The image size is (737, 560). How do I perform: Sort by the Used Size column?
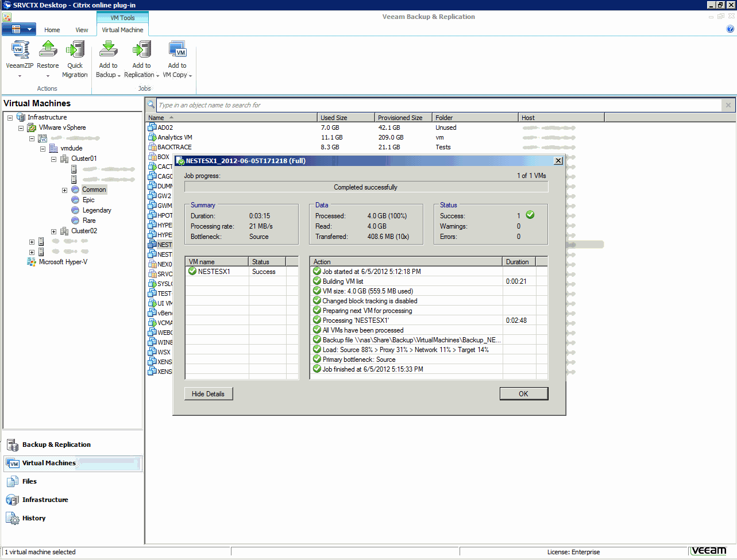[346, 118]
